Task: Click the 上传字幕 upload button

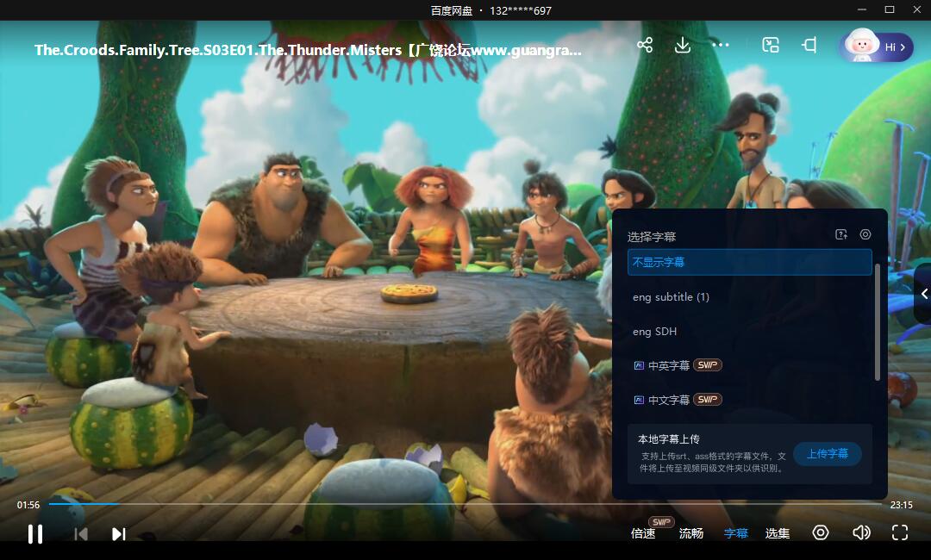Action: point(827,454)
